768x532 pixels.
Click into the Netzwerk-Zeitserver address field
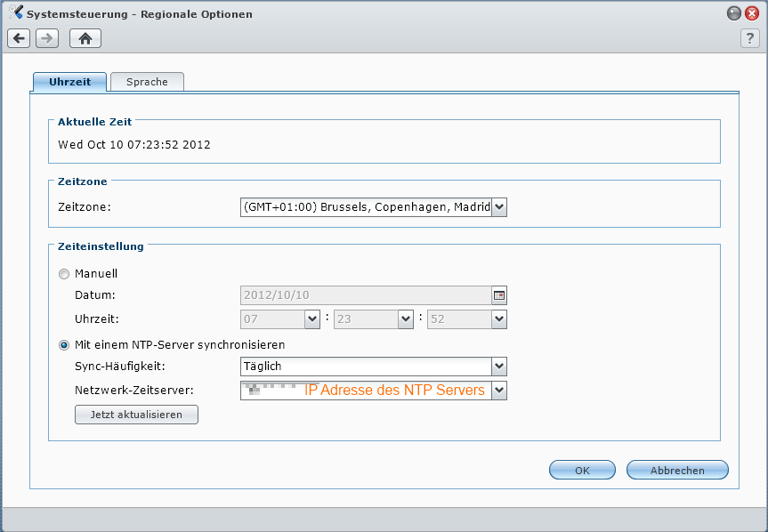[x=365, y=390]
